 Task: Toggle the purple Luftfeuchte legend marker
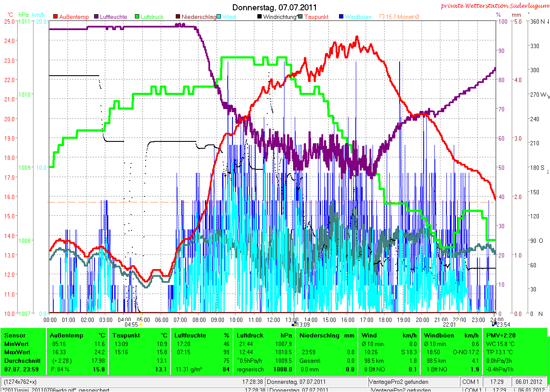pyautogui.click(x=97, y=17)
